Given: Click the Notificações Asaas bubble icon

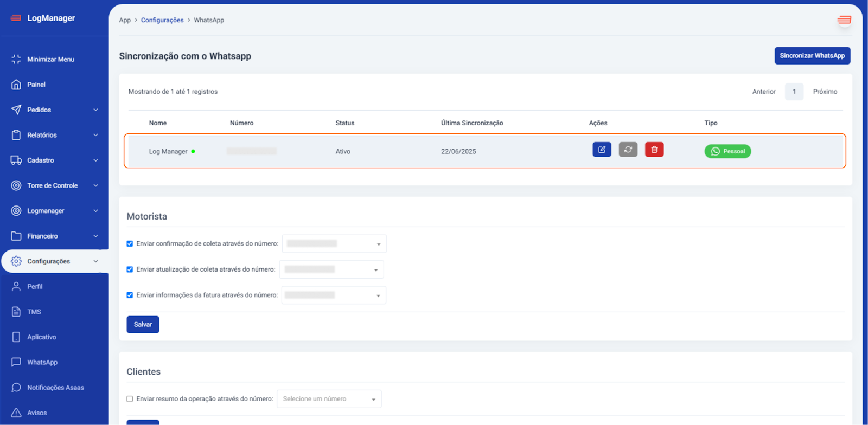Looking at the screenshot, I should [x=16, y=388].
